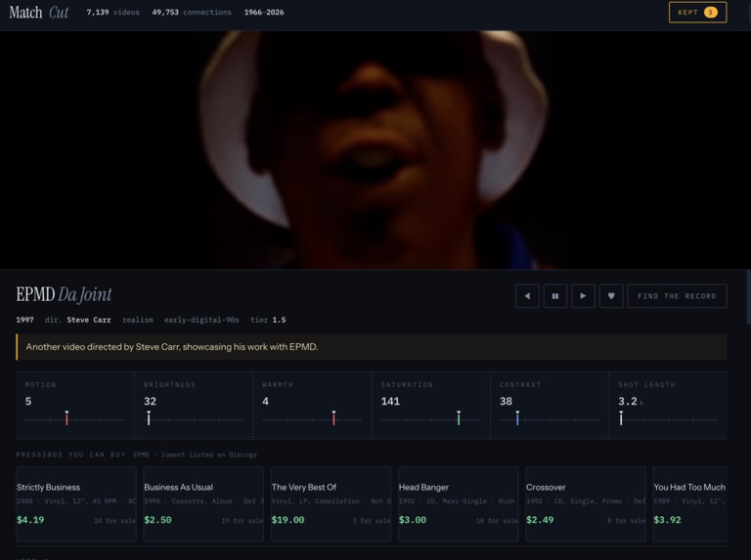
Task: Click the Saturation slider marker
Action: tap(459, 418)
